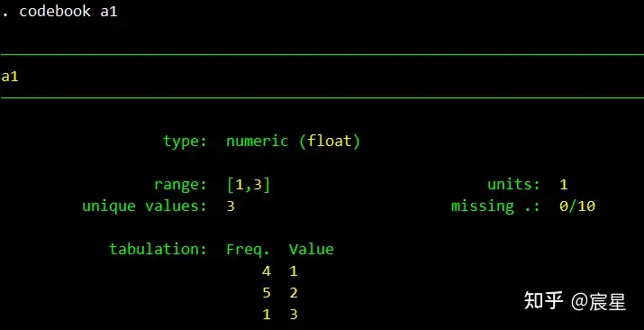Click the 'unique values:' label

pos(145,206)
